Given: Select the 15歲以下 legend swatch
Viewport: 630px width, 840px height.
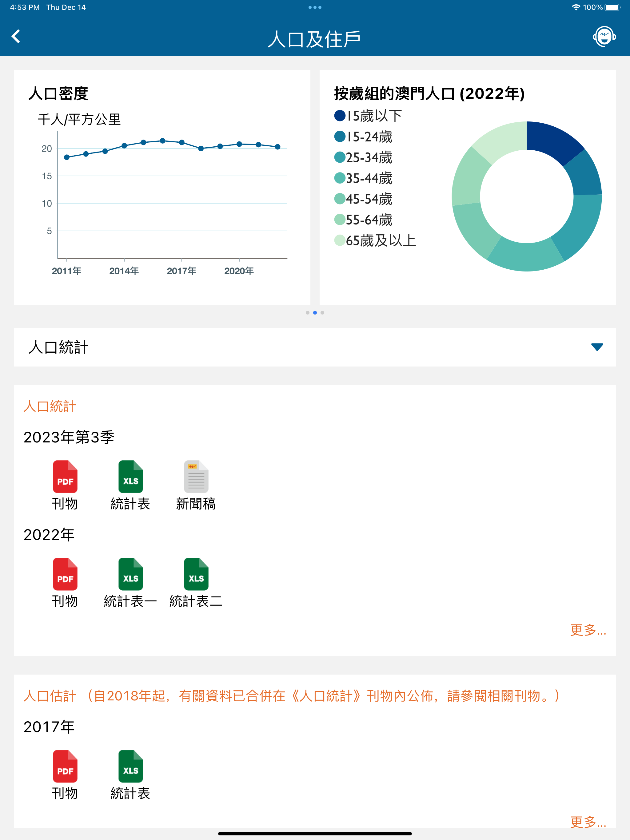Looking at the screenshot, I should (340, 116).
